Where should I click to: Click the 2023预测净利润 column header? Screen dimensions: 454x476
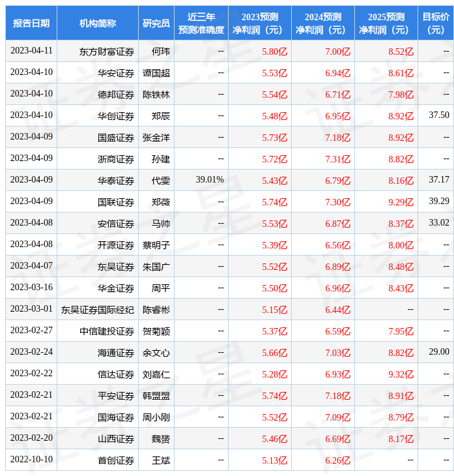point(260,23)
